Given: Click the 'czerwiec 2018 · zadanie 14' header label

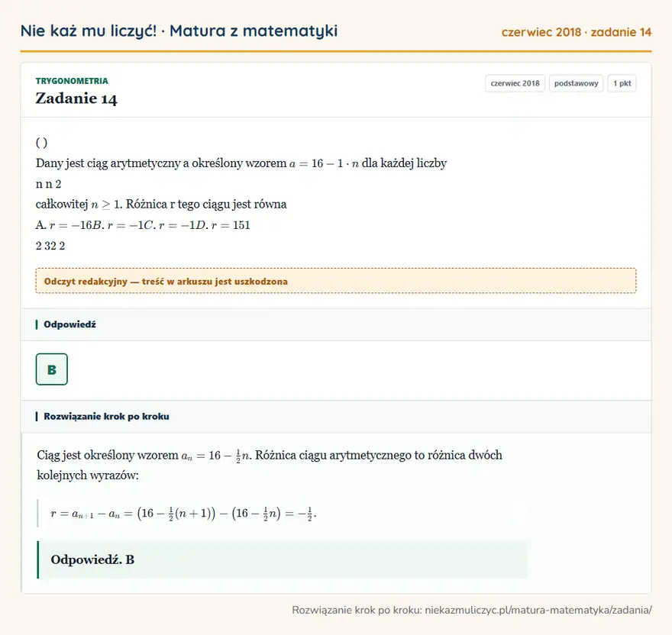Looking at the screenshot, I should point(577,32).
